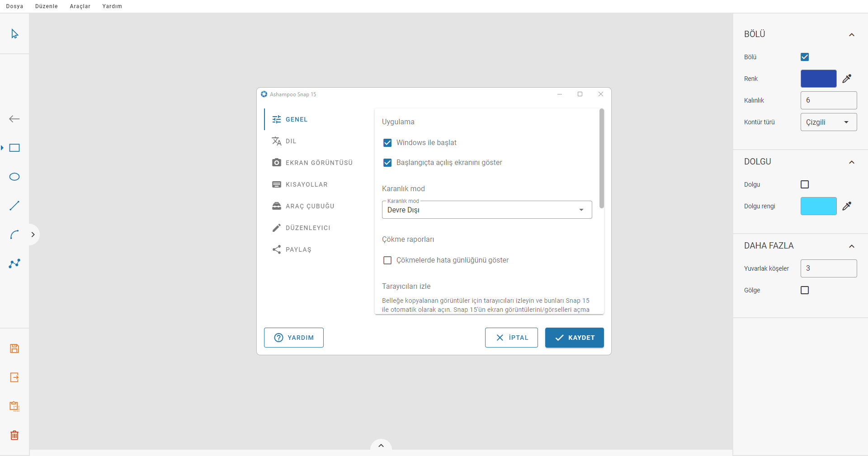The image size is (868, 456).
Task: Select the rectangle drawing tool
Action: tap(14, 148)
